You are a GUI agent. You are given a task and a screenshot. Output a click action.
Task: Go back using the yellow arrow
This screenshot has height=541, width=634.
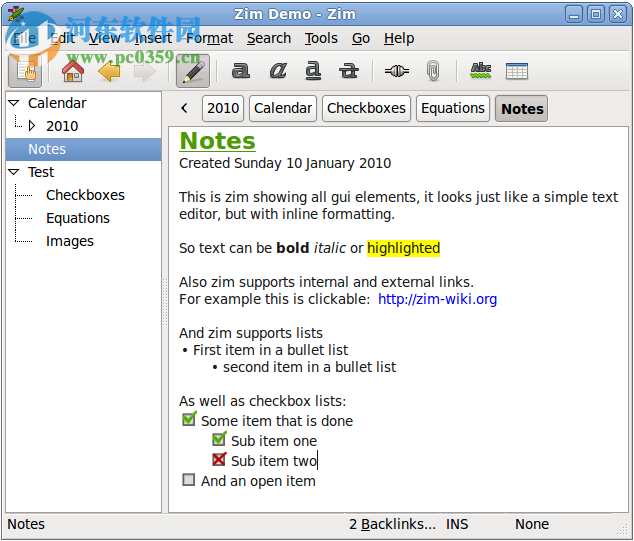(109, 72)
